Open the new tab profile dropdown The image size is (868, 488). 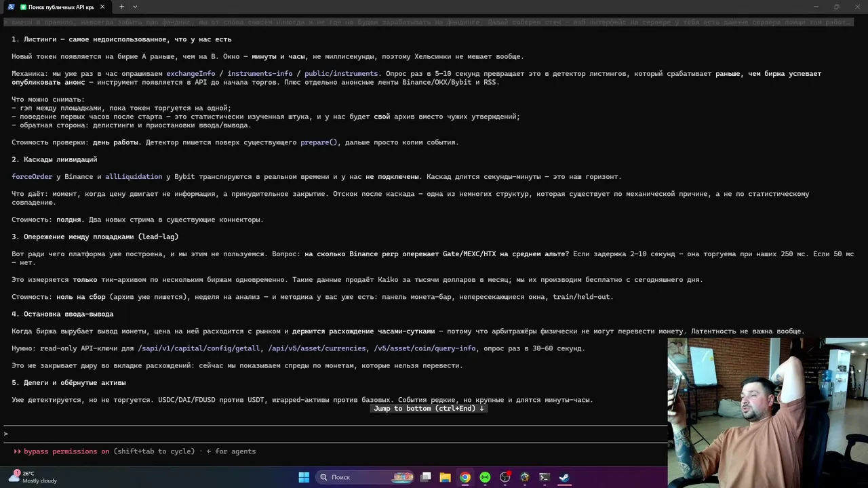pos(135,7)
